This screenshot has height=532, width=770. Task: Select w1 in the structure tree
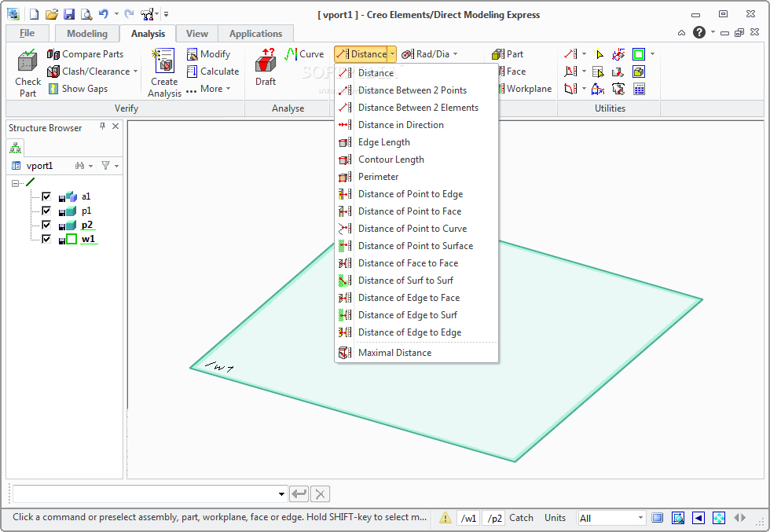pyautogui.click(x=88, y=239)
